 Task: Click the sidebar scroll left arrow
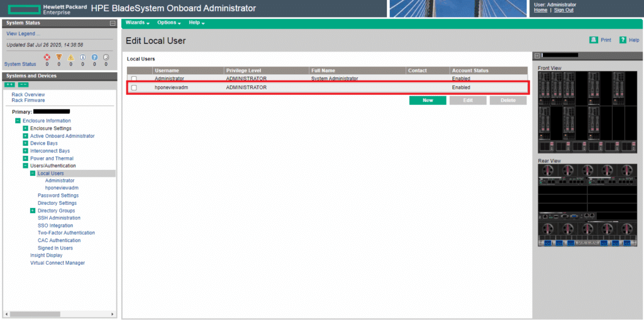click(6, 314)
